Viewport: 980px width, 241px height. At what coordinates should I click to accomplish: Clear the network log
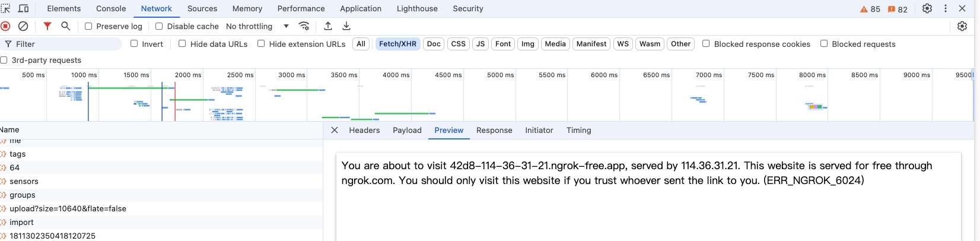[23, 26]
